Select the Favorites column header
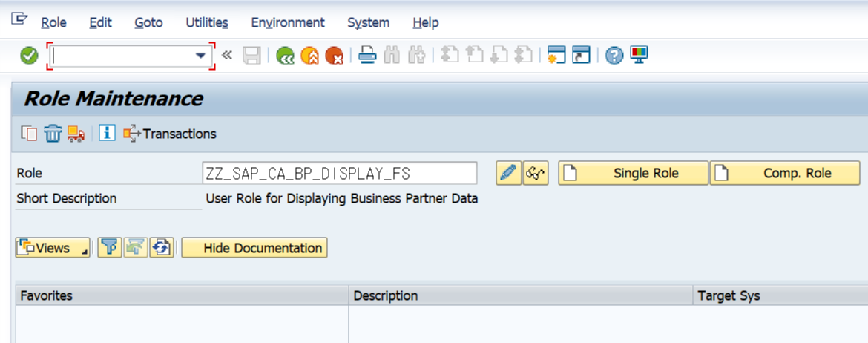This screenshot has height=343, width=868. [x=182, y=295]
